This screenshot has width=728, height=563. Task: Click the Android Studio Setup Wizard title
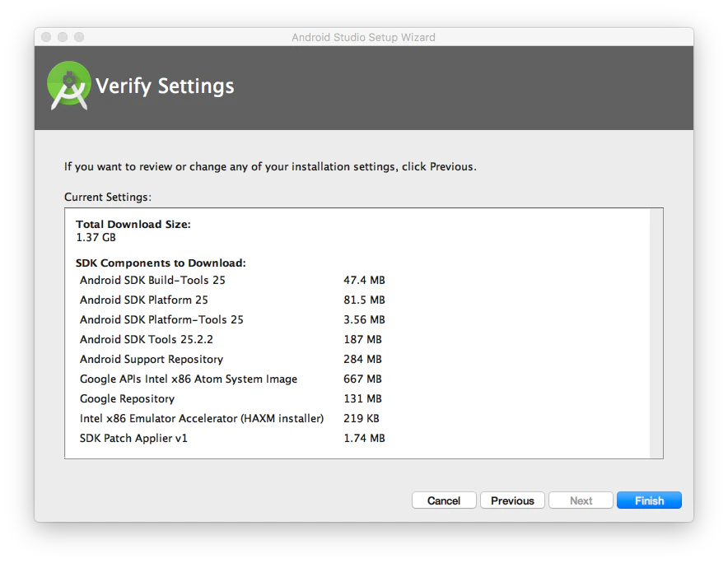[x=363, y=37]
